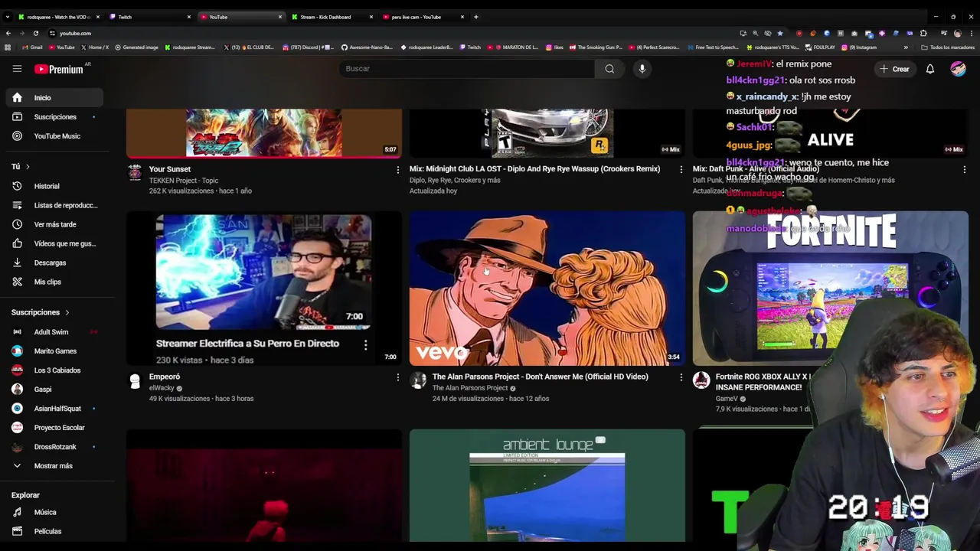The width and height of the screenshot is (980, 551).
Task: Open Adult Swim channel subscription
Action: point(53,332)
